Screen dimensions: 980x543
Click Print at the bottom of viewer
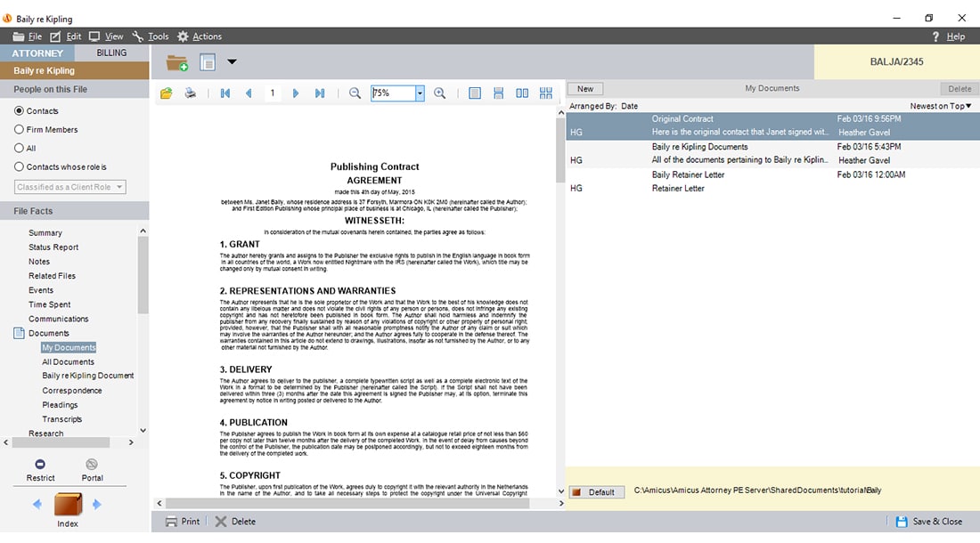click(x=184, y=522)
